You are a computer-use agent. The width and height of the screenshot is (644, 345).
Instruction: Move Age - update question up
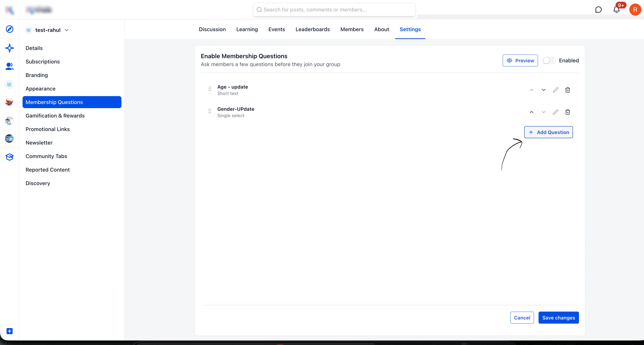click(532, 90)
